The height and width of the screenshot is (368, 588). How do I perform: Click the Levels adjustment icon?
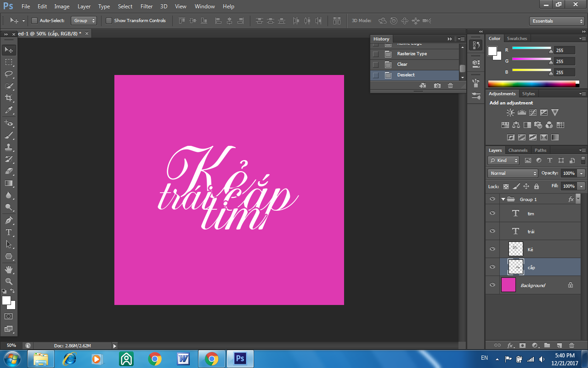pyautogui.click(x=521, y=112)
